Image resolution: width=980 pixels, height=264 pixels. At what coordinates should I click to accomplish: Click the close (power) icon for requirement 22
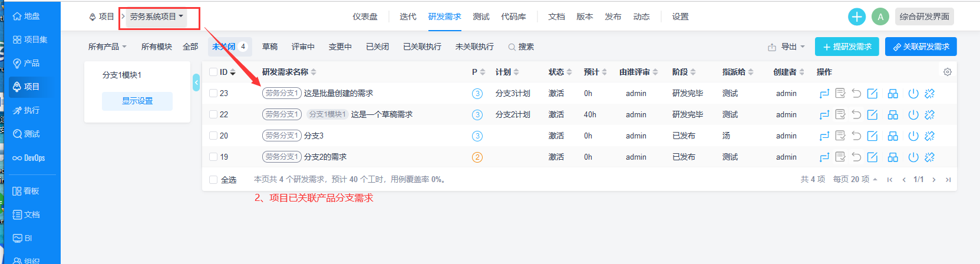point(913,114)
